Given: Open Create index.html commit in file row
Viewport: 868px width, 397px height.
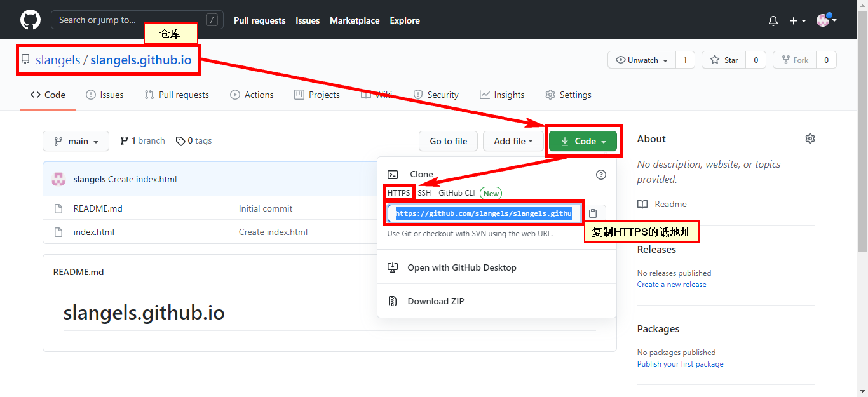Looking at the screenshot, I should [273, 232].
